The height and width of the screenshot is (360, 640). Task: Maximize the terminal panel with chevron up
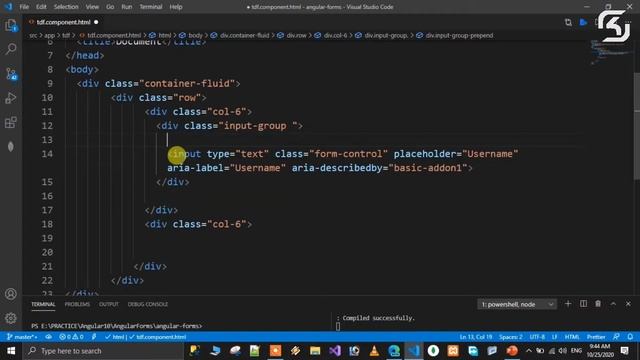[613, 304]
